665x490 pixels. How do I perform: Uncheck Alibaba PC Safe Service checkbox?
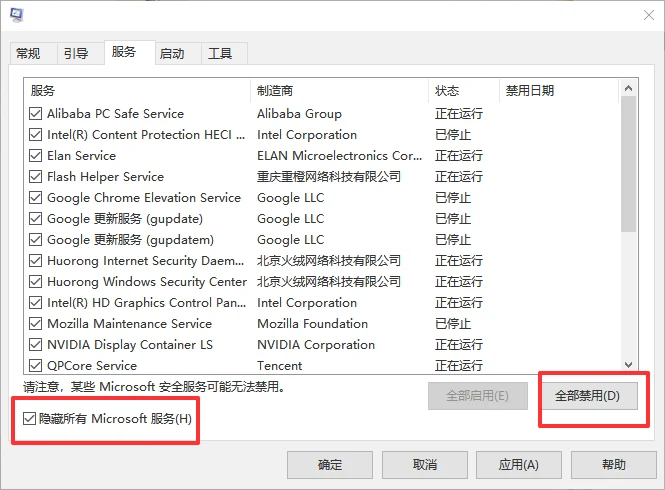pyautogui.click(x=36, y=114)
